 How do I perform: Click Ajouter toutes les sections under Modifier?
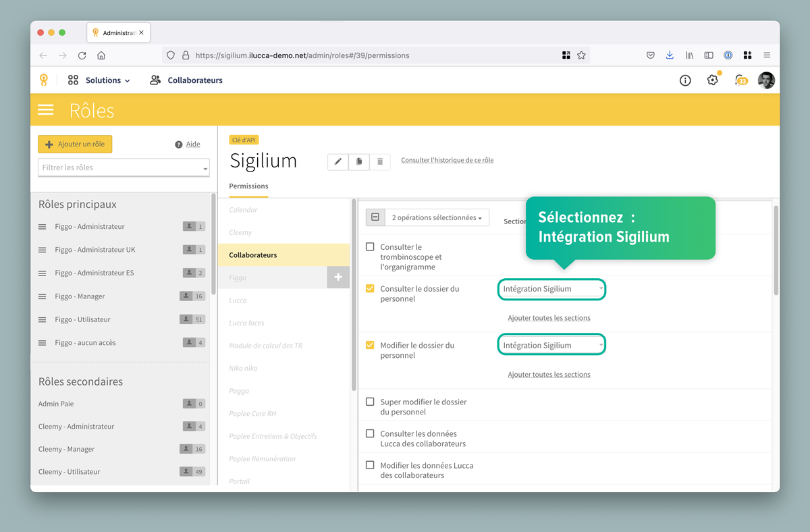[549, 375]
